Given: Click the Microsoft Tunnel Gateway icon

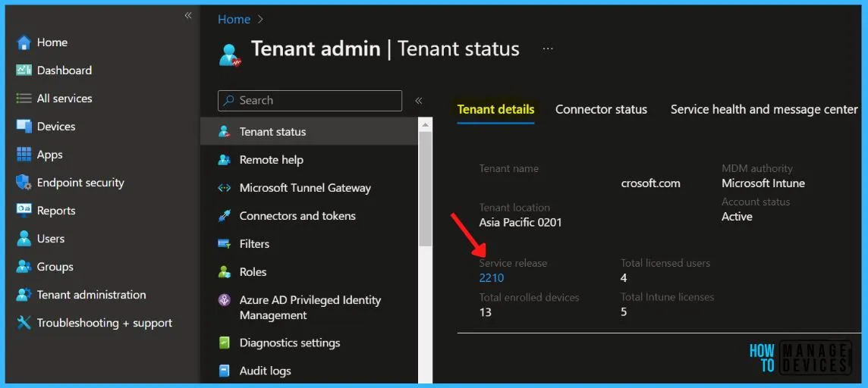Looking at the screenshot, I should (x=224, y=188).
